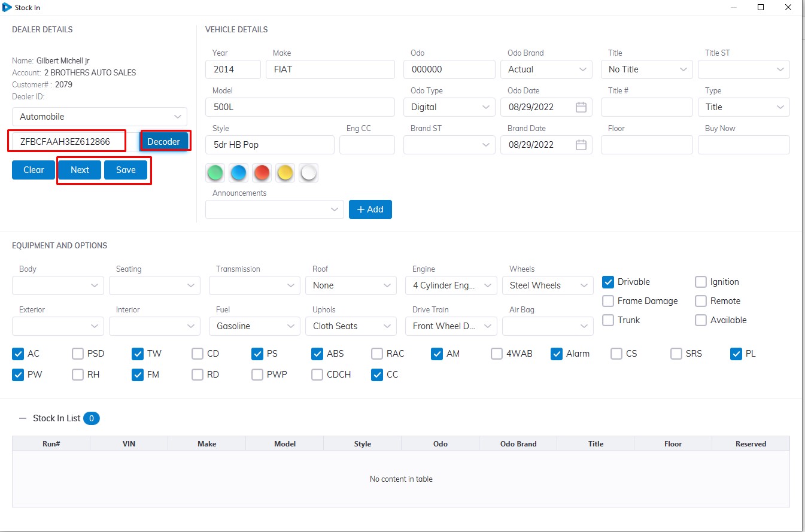Click the VIN number input field
The height and width of the screenshot is (532, 805).
[68, 142]
